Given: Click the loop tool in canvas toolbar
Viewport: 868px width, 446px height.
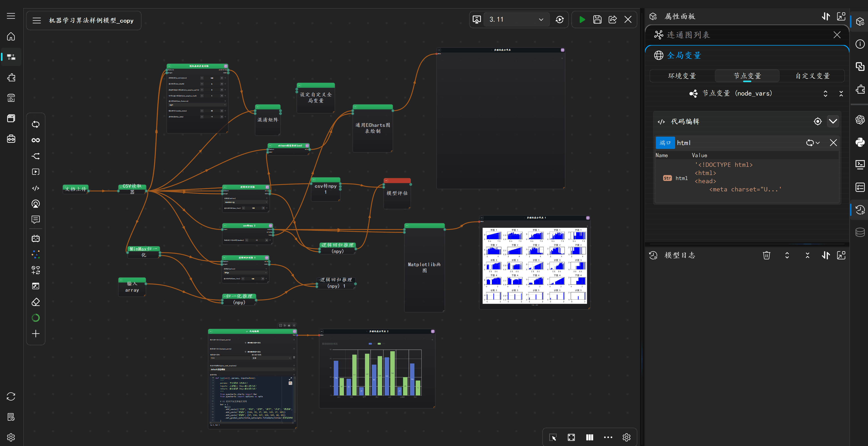Looking at the screenshot, I should [x=36, y=124].
